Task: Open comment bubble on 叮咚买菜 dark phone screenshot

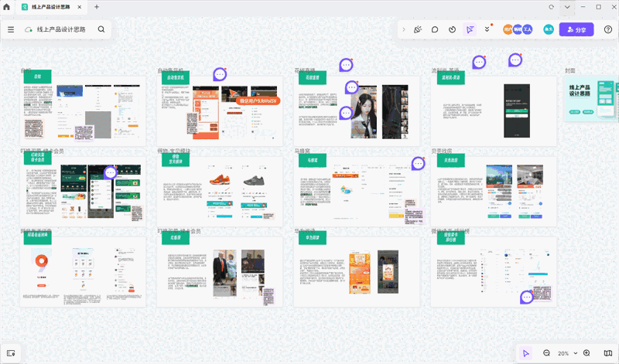Action: tap(111, 172)
